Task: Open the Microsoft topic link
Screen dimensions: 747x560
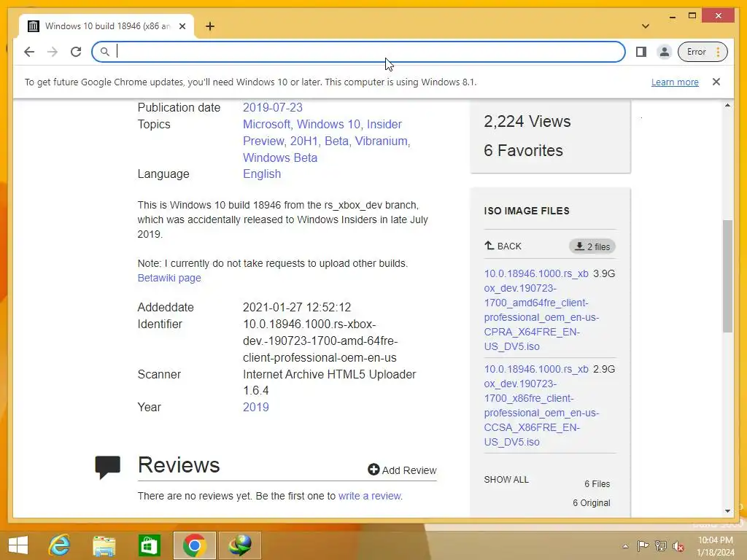Action: click(x=266, y=124)
